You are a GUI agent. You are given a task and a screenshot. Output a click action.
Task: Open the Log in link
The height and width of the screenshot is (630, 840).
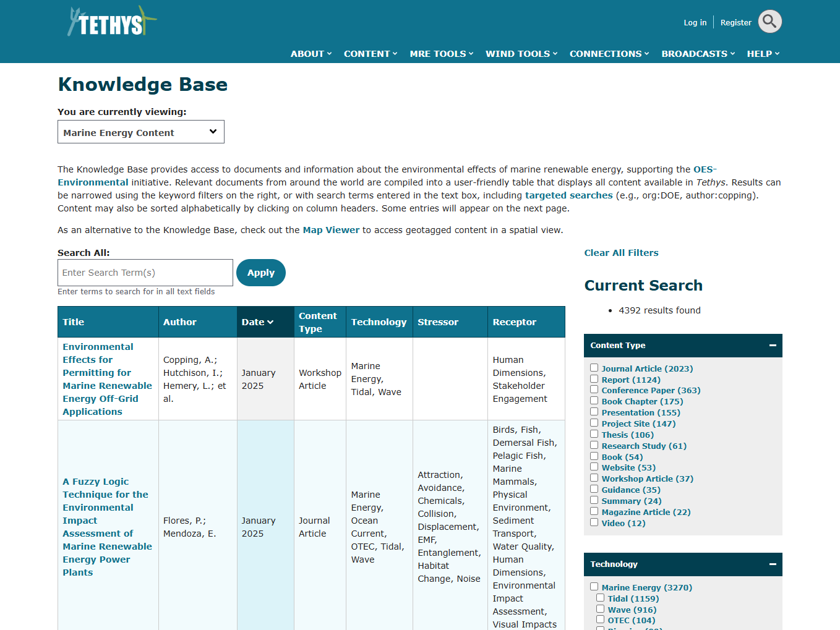695,22
